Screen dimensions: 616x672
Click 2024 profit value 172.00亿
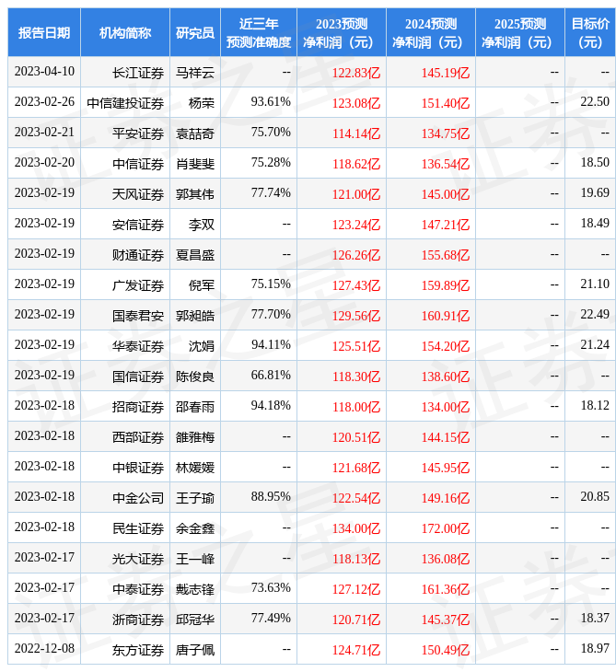pos(446,529)
